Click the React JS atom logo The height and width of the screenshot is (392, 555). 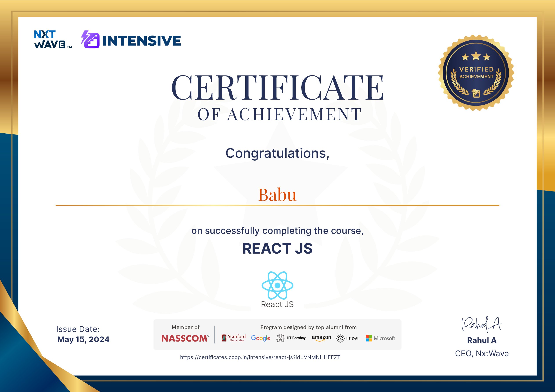click(277, 285)
